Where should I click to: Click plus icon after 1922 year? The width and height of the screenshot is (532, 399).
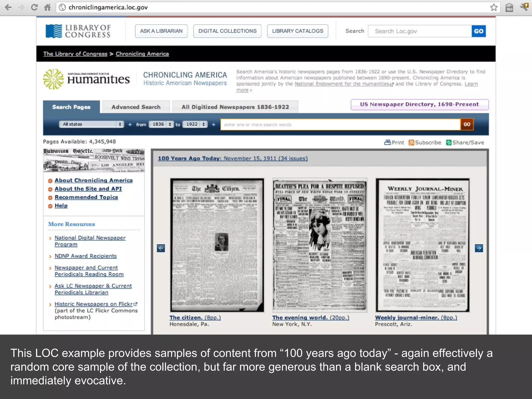(x=214, y=124)
